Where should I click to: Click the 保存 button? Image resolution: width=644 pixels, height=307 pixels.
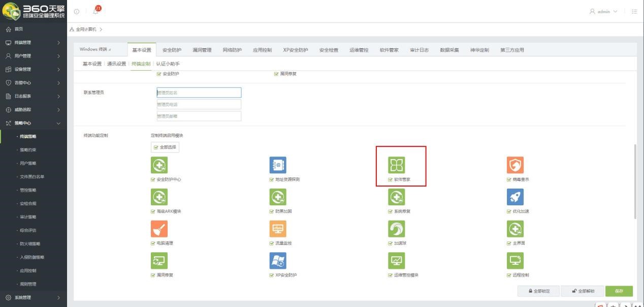pyautogui.click(x=619, y=291)
